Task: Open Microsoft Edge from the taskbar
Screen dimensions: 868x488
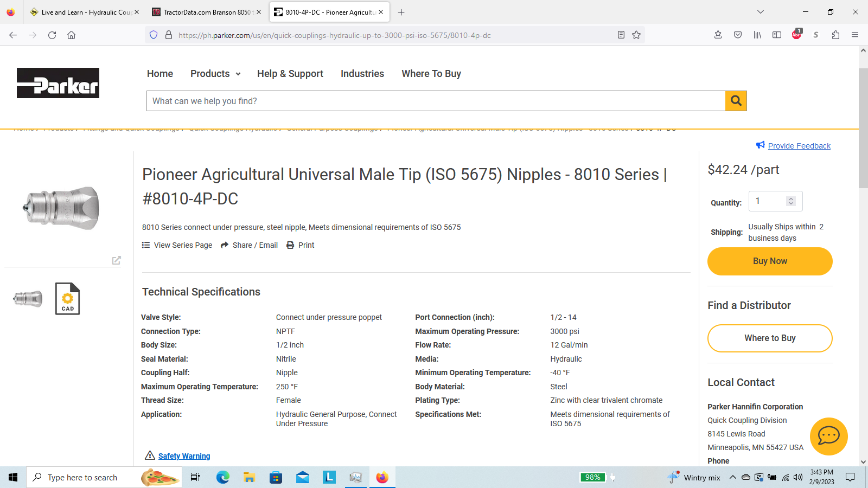Action: [x=222, y=477]
